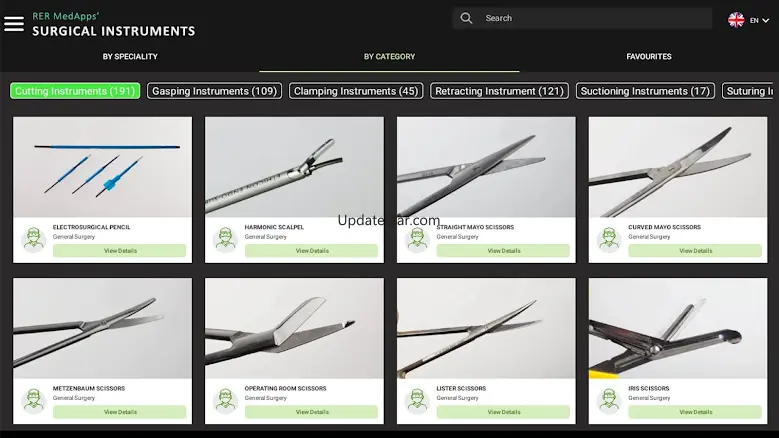This screenshot has width=779, height=438.
Task: Select Gasping Instruments (109) filter
Action: [x=215, y=91]
